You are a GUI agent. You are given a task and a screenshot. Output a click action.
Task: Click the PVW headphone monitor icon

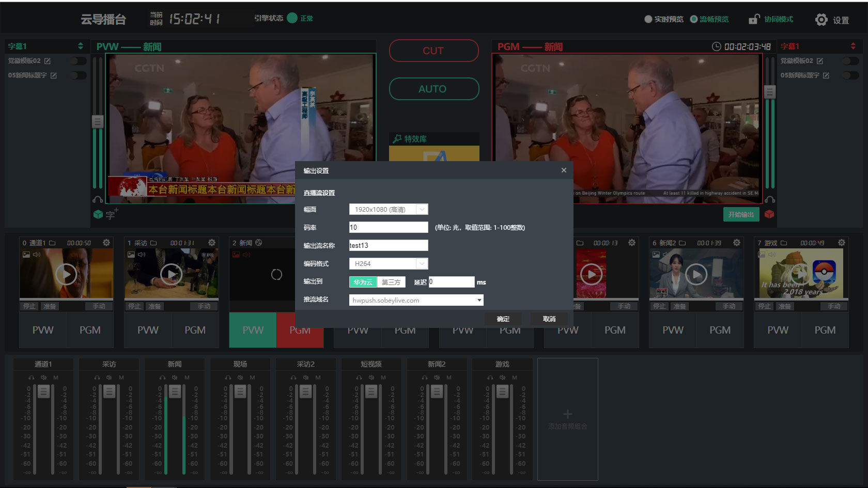98,199
